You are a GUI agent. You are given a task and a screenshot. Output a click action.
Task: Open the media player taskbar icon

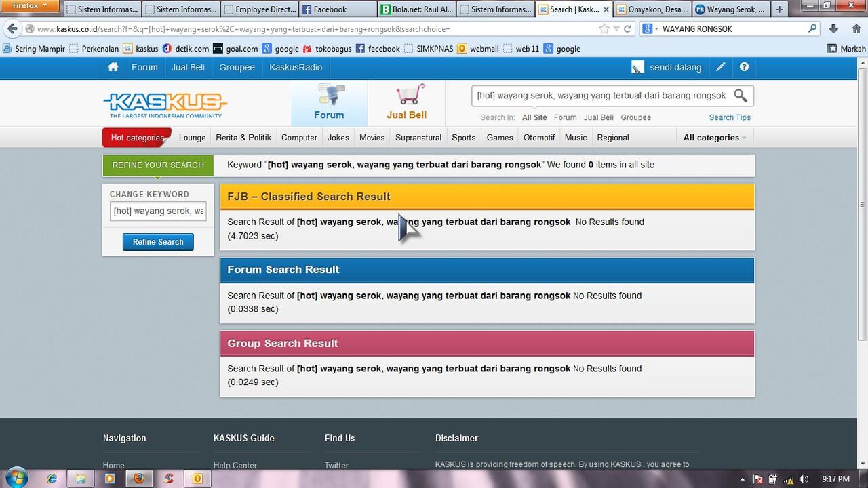[110, 479]
